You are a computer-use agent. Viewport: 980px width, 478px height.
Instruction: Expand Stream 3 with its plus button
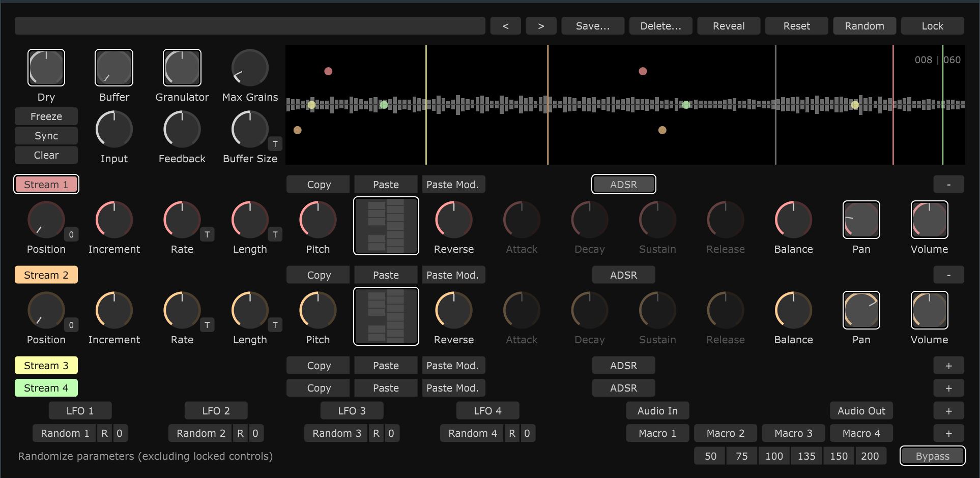(x=948, y=366)
